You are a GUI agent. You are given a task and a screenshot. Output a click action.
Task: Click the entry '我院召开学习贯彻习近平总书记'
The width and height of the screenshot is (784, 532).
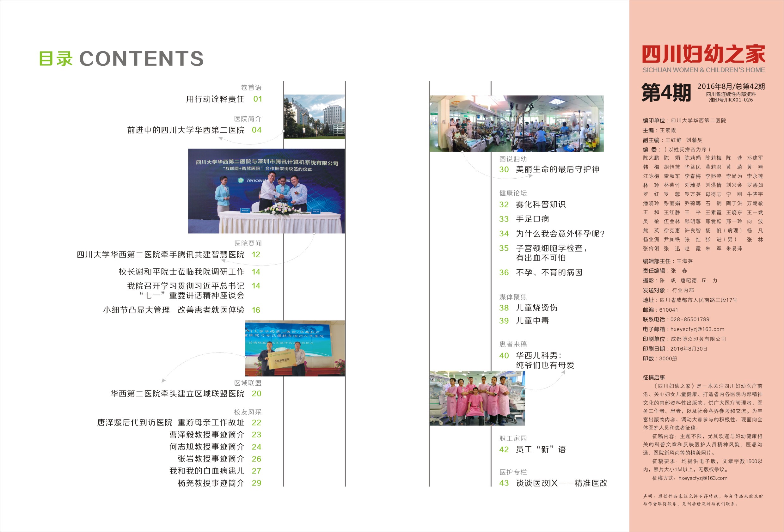[186, 286]
